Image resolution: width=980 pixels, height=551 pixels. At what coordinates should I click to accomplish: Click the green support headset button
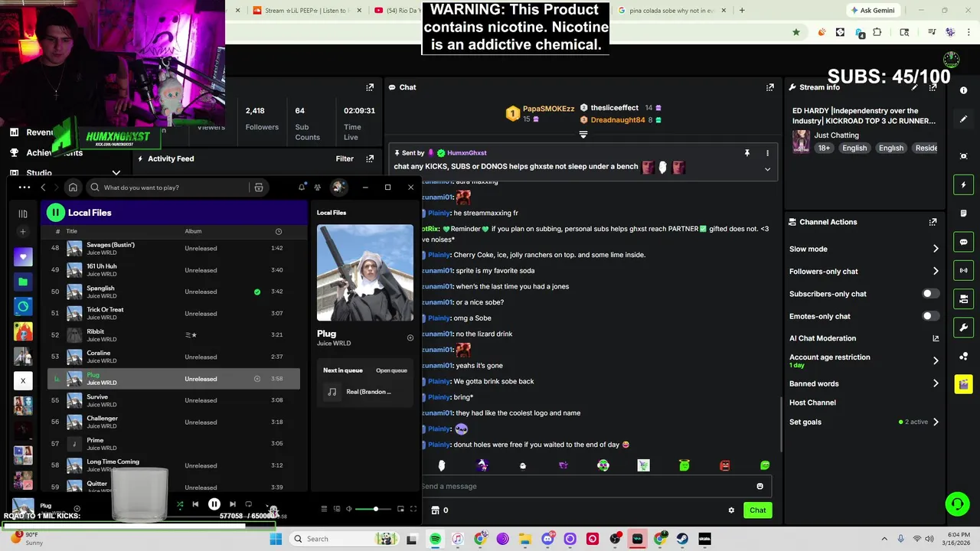tap(957, 504)
